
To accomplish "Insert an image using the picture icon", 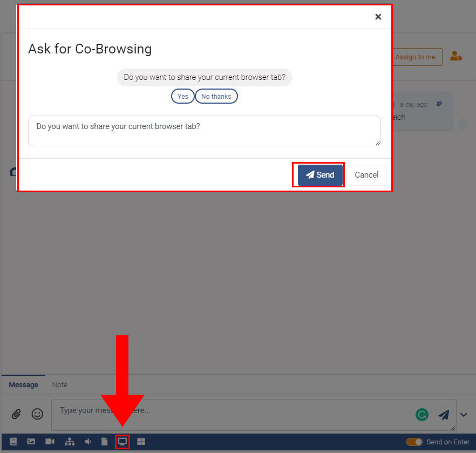I will click(31, 442).
